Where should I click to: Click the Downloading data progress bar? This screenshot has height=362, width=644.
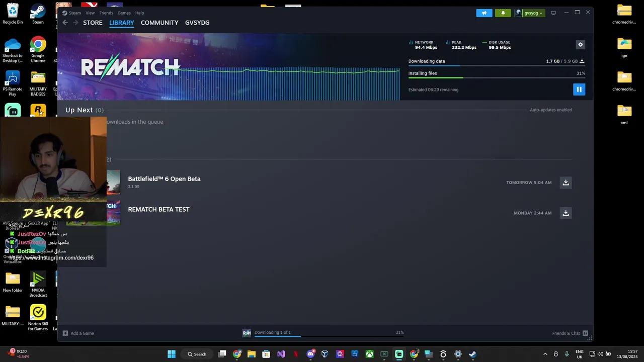(497, 66)
